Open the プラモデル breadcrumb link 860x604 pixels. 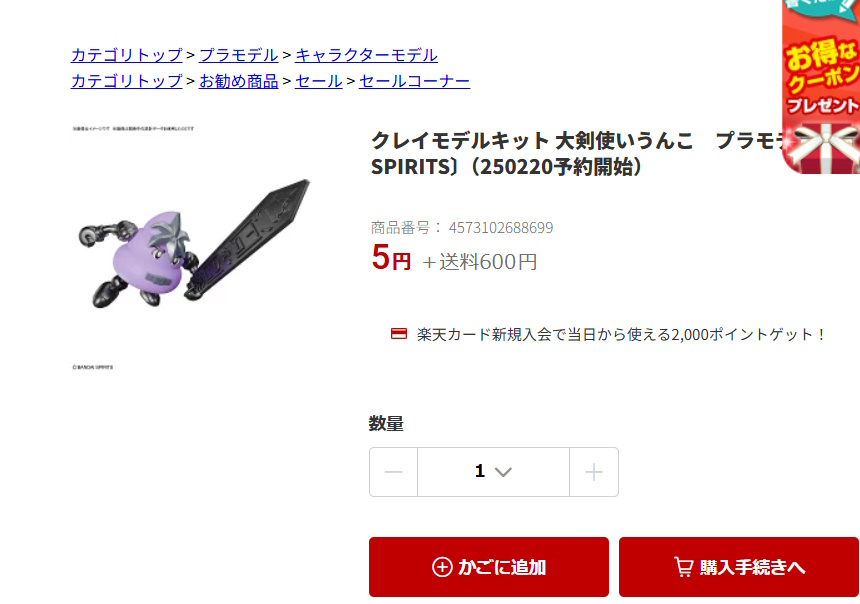point(239,55)
